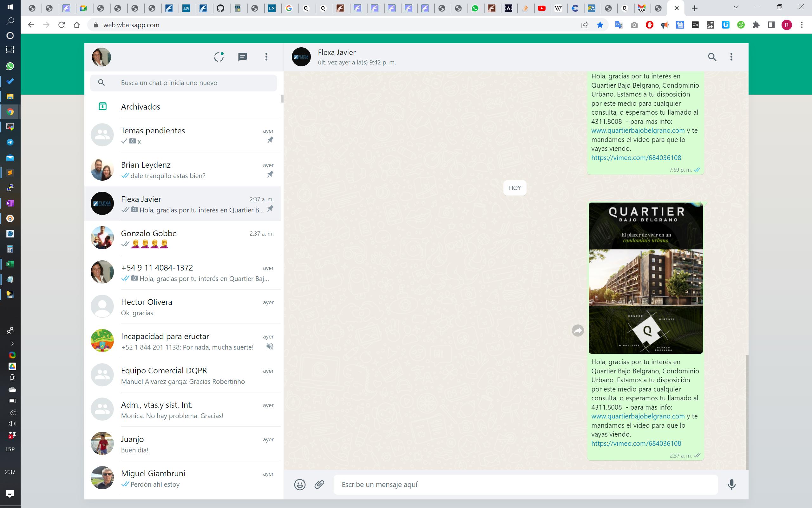The image size is (812, 508).
Task: Open the +54 9 11 4084-1372 chat
Action: [x=182, y=272]
